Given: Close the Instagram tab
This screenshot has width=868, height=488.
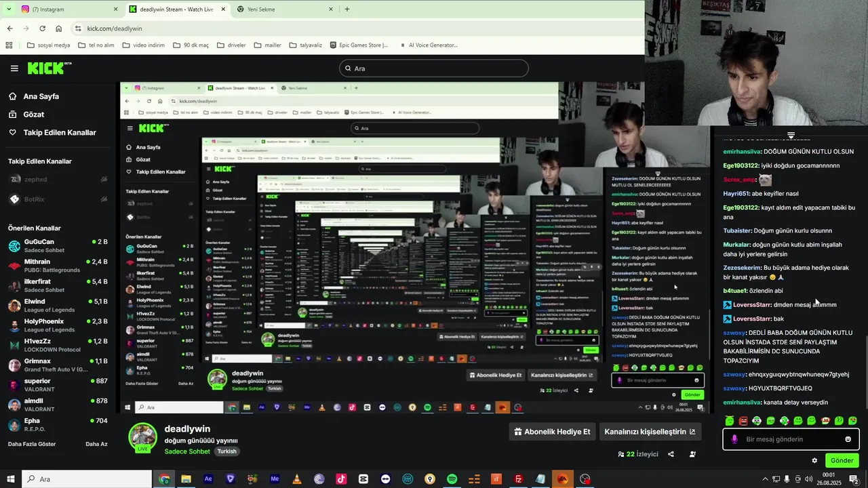Looking at the screenshot, I should [115, 9].
